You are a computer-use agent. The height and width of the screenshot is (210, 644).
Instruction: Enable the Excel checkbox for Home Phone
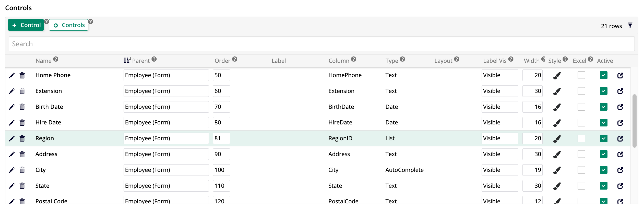click(x=581, y=75)
